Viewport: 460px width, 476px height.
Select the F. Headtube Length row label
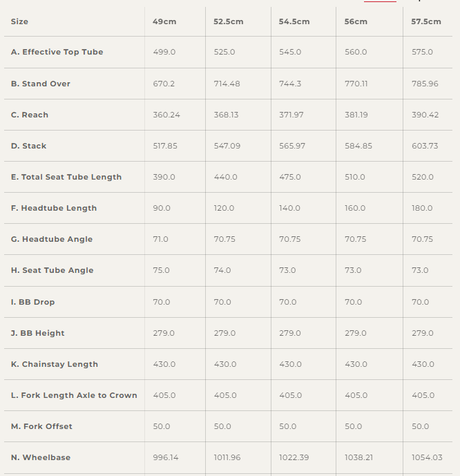click(x=54, y=208)
